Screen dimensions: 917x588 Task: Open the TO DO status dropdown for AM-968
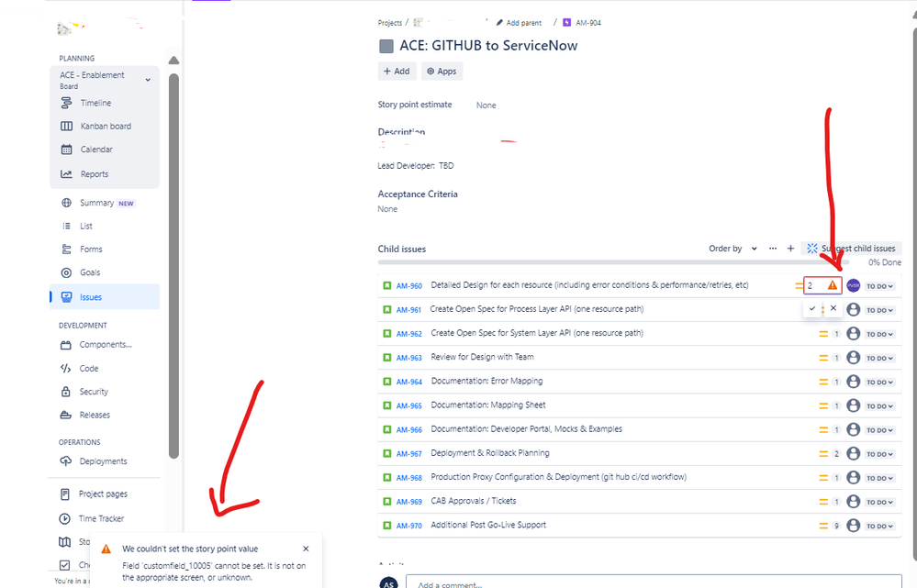(879, 478)
